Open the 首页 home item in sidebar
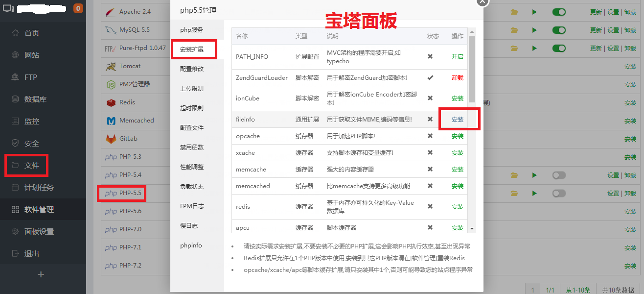644x294 pixels. (32, 33)
